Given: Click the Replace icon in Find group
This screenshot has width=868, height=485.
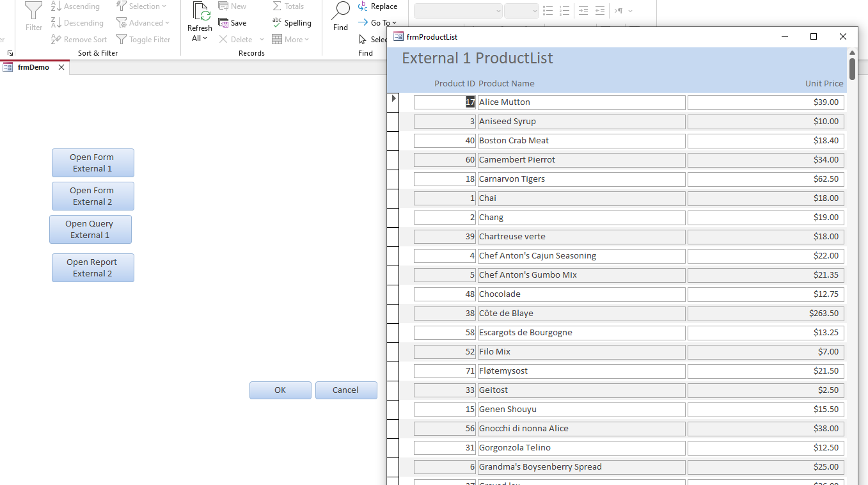Looking at the screenshot, I should pos(363,6).
